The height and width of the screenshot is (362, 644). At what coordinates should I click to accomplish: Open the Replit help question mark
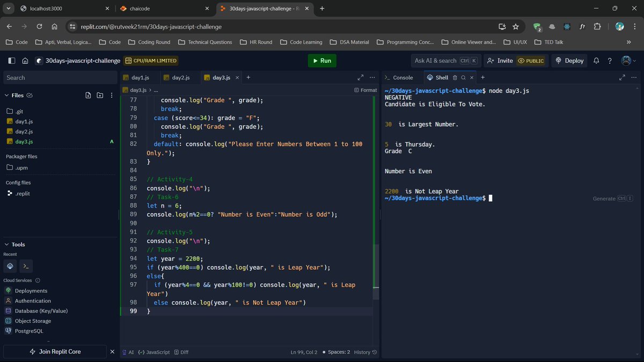[610, 61]
